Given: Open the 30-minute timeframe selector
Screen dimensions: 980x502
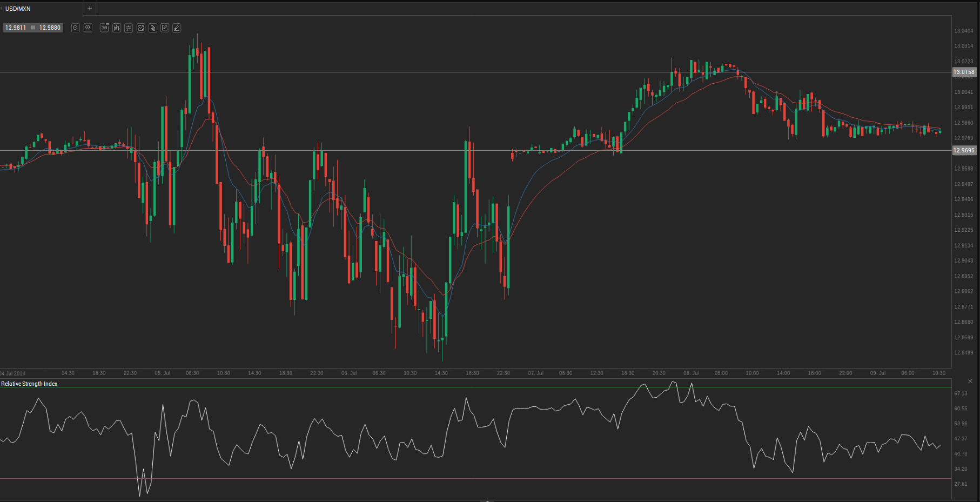Looking at the screenshot, I should coord(104,28).
